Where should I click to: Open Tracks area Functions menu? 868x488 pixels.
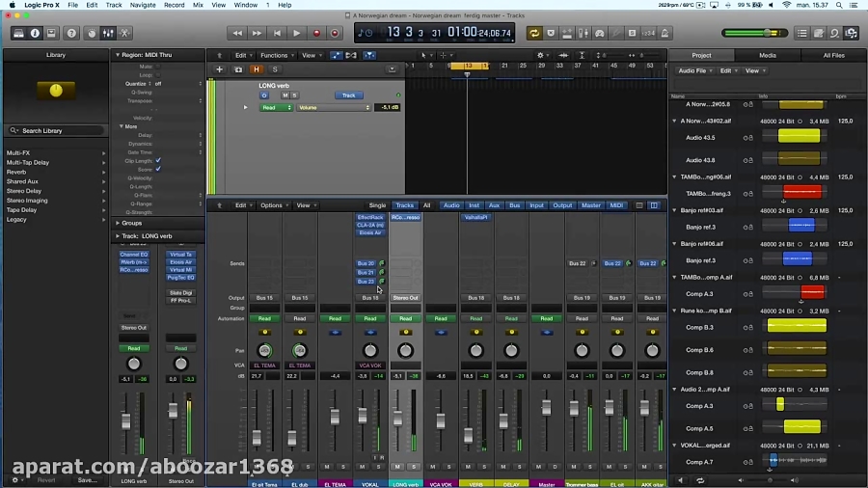[x=276, y=55]
